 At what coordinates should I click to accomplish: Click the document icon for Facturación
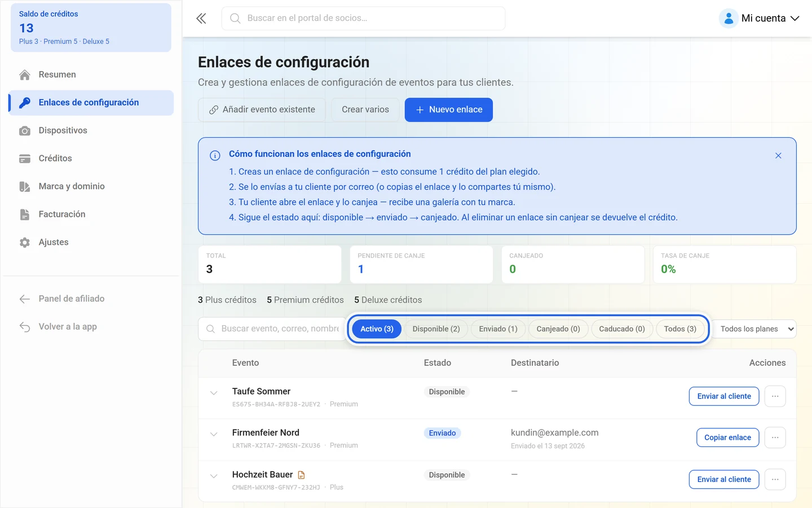click(x=25, y=214)
